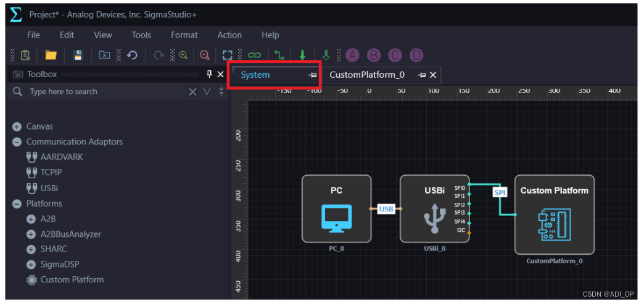Collapse the Platforms category
Image resolution: width=644 pixels, height=304 pixels.
point(17,203)
